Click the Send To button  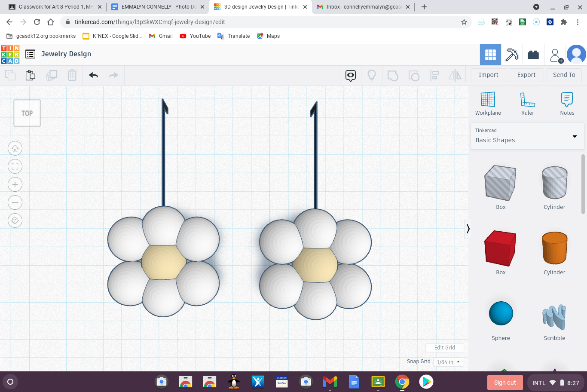[564, 75]
